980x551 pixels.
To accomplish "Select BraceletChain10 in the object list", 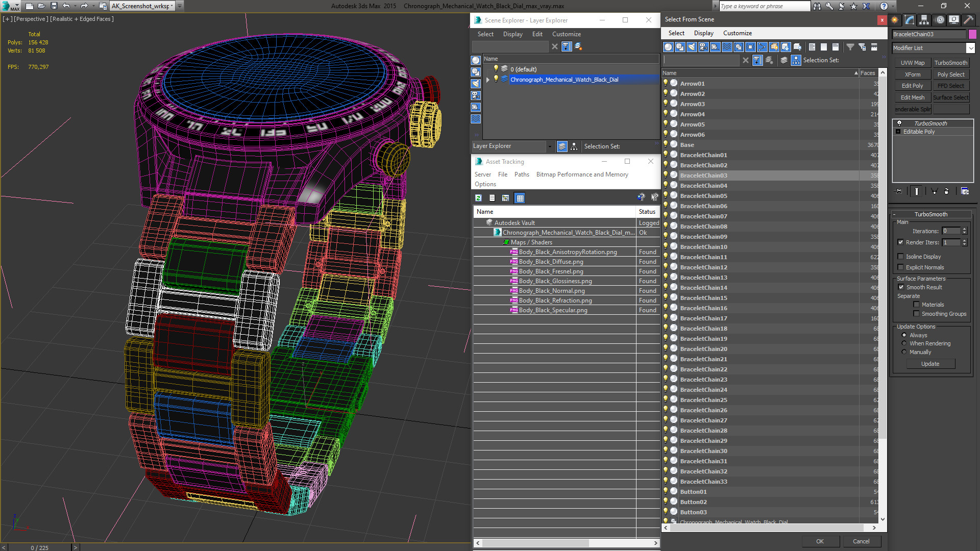I will (x=703, y=247).
